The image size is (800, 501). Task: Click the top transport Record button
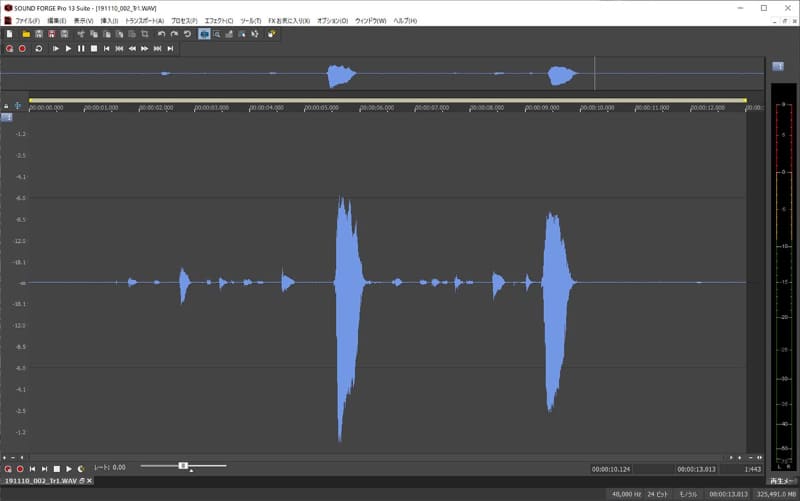[22, 48]
